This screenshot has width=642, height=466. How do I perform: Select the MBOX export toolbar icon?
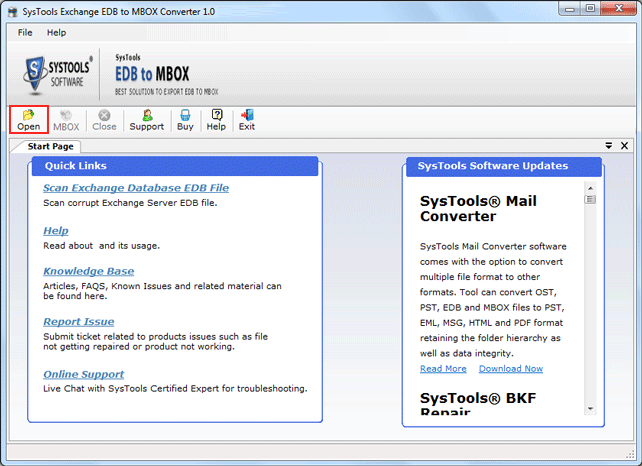66,120
